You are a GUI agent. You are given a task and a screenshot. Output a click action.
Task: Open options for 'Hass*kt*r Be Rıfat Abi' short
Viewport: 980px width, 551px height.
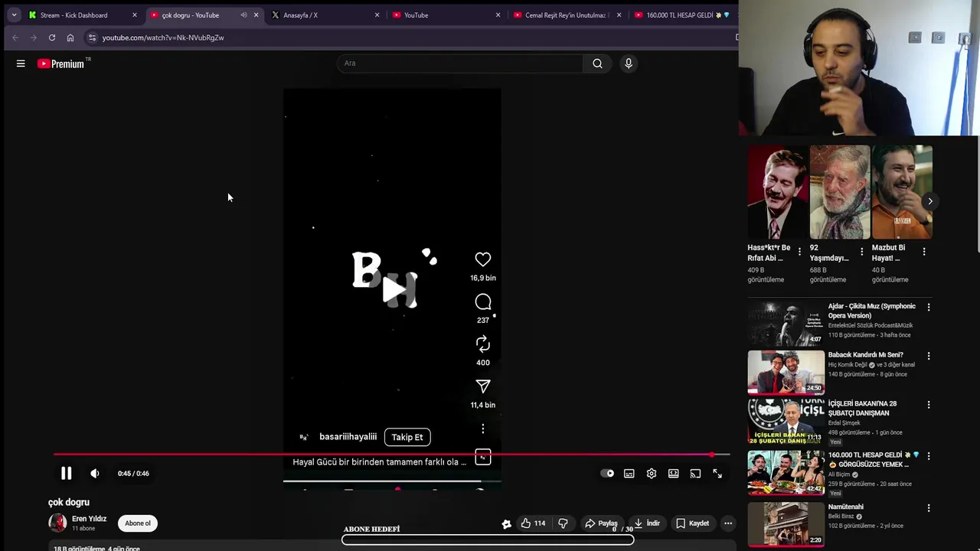pyautogui.click(x=800, y=252)
